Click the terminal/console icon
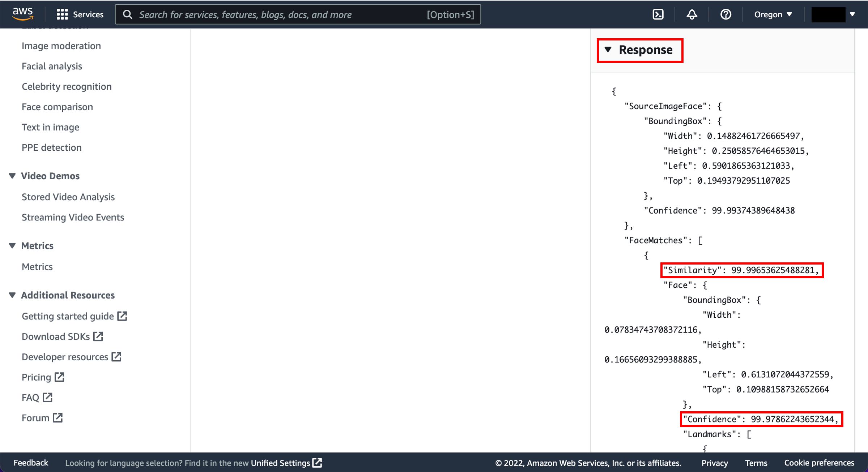Viewport: 868px width, 472px height. (658, 14)
